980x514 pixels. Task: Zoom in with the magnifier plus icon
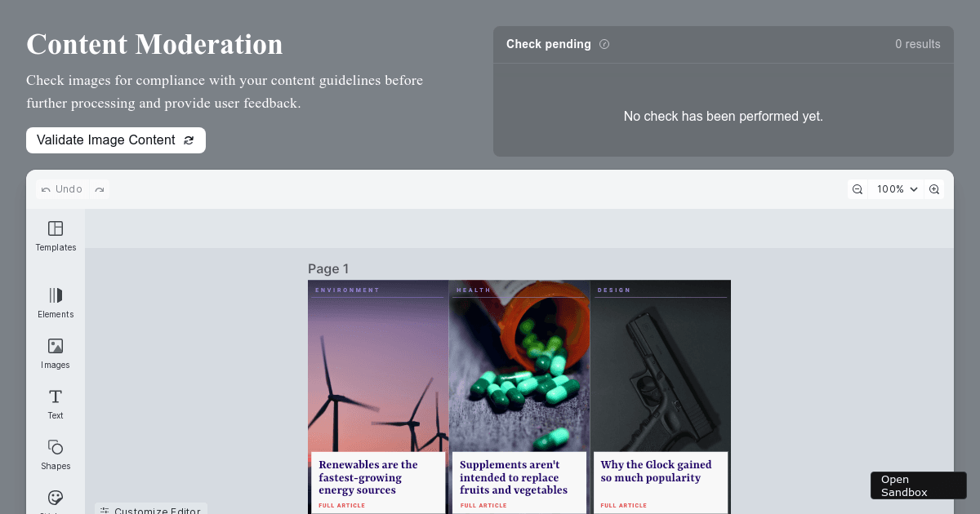click(x=934, y=188)
